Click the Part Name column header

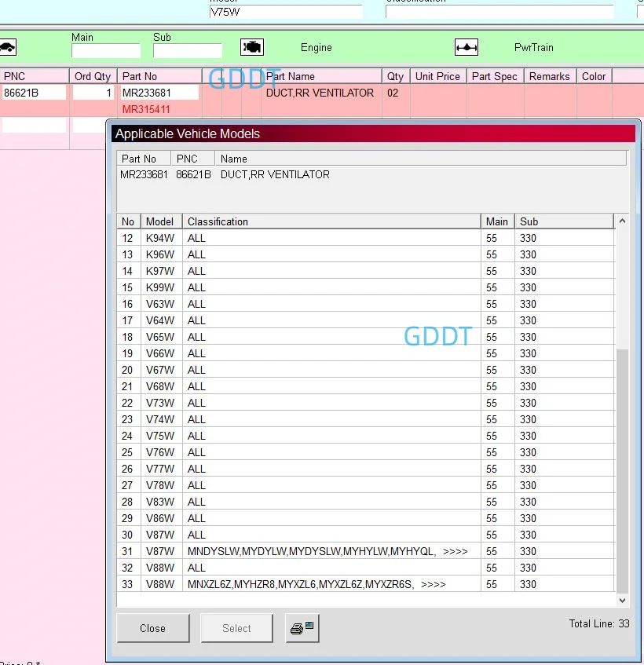click(x=321, y=76)
